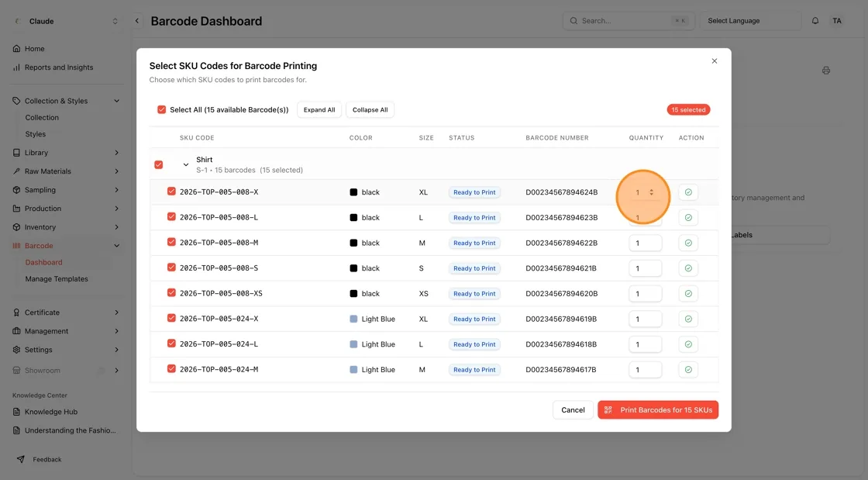This screenshot has height=480, width=868.
Task: Click action check icon for 2026-TOP-005-008-X
Action: tap(688, 192)
